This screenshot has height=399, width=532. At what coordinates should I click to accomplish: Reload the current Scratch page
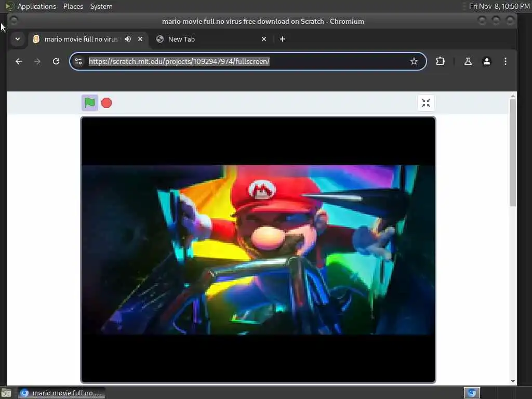(56, 61)
